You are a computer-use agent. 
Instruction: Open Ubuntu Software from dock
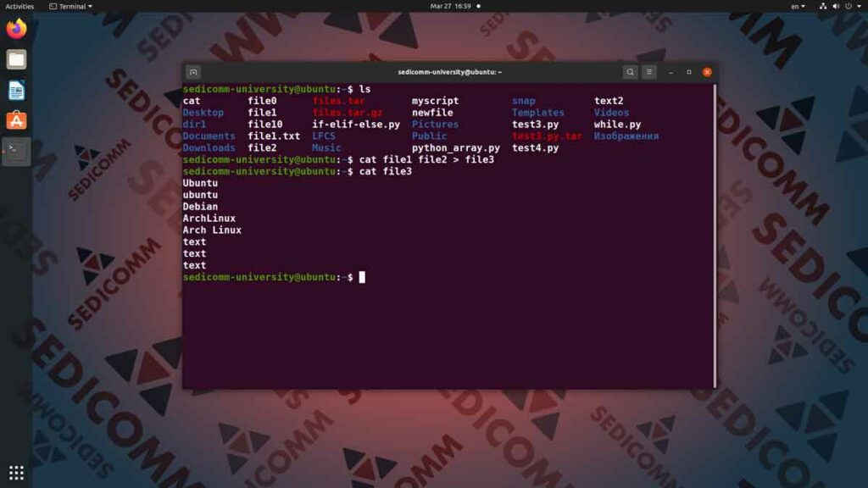[16, 120]
